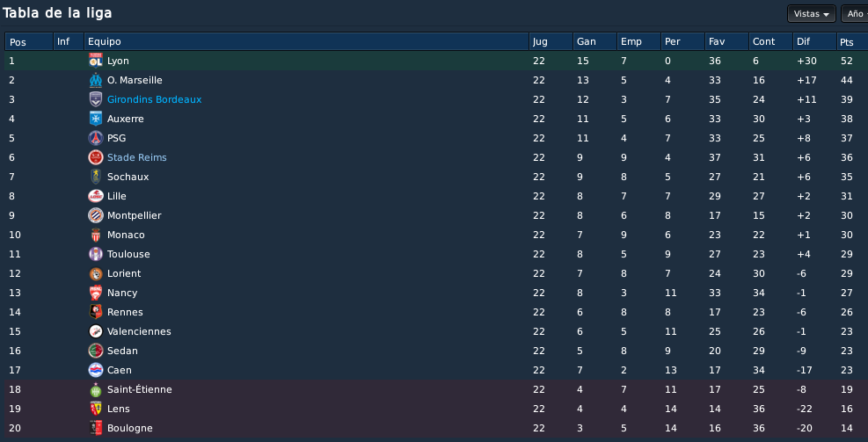The image size is (868, 442).
Task: Open the Vistas dropdown menu
Action: [x=812, y=14]
